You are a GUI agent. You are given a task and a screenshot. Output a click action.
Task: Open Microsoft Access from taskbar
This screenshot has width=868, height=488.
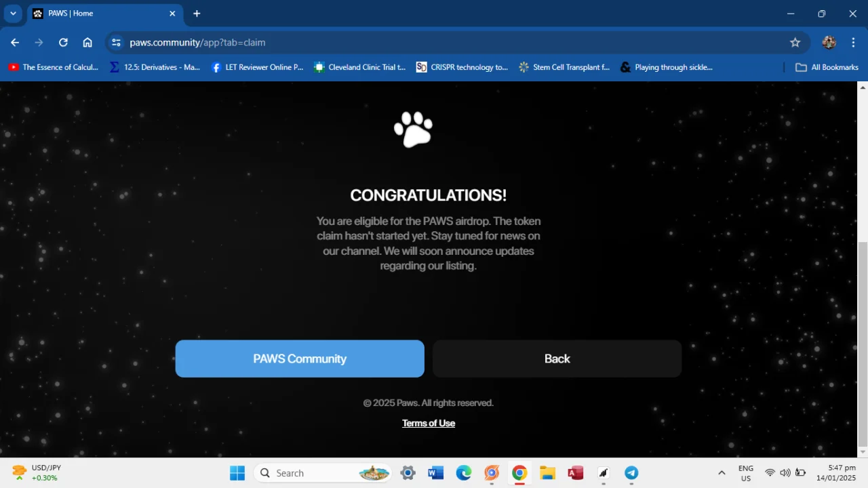575,473
